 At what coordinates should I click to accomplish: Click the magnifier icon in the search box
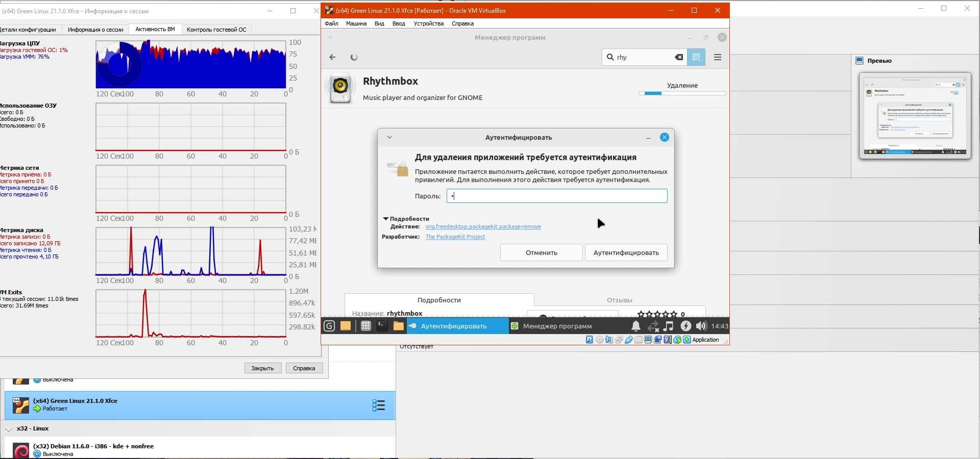(610, 57)
